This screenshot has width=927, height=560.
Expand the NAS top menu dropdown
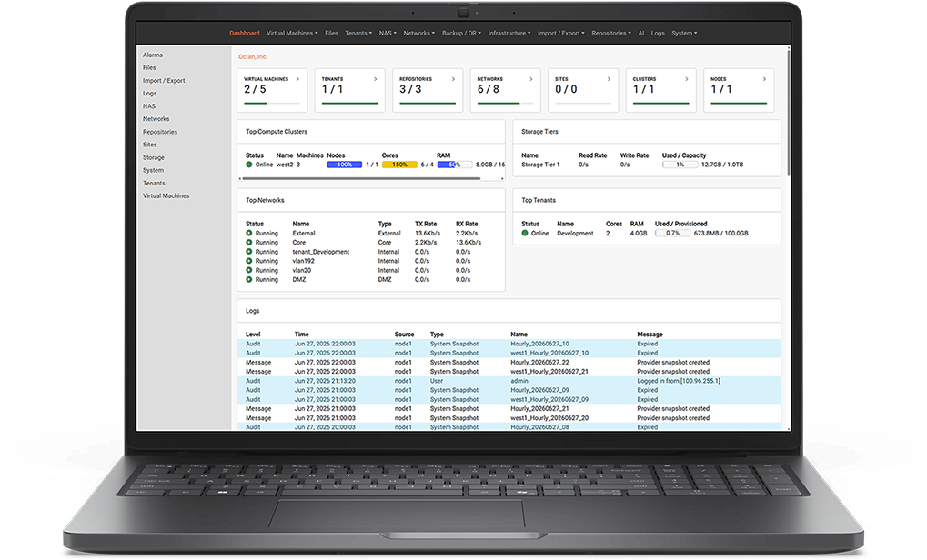(388, 33)
